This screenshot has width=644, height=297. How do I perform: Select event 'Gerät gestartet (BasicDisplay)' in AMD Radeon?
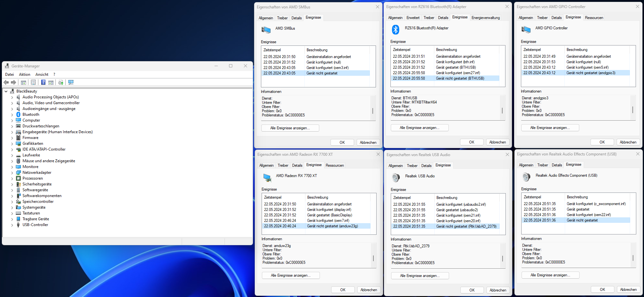(x=317, y=215)
